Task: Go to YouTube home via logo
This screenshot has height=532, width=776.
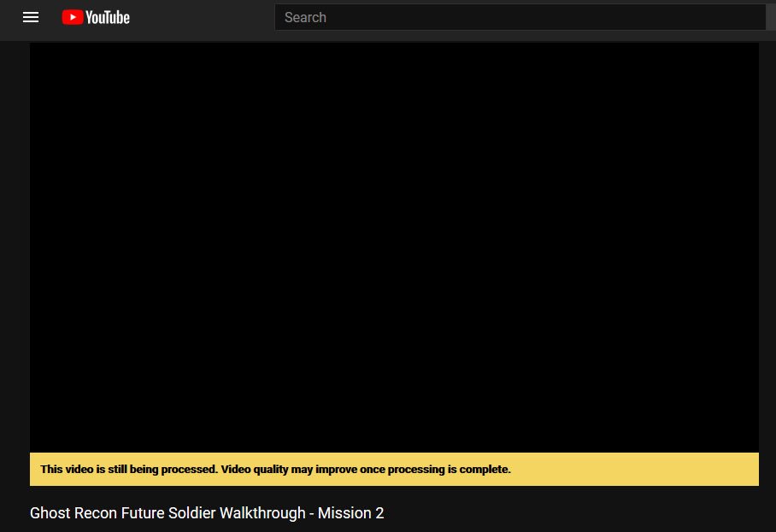Action: [x=96, y=17]
